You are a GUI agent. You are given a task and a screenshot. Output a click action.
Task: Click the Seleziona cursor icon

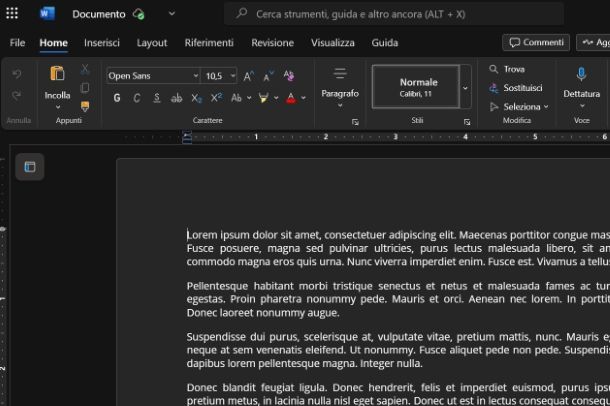(494, 107)
